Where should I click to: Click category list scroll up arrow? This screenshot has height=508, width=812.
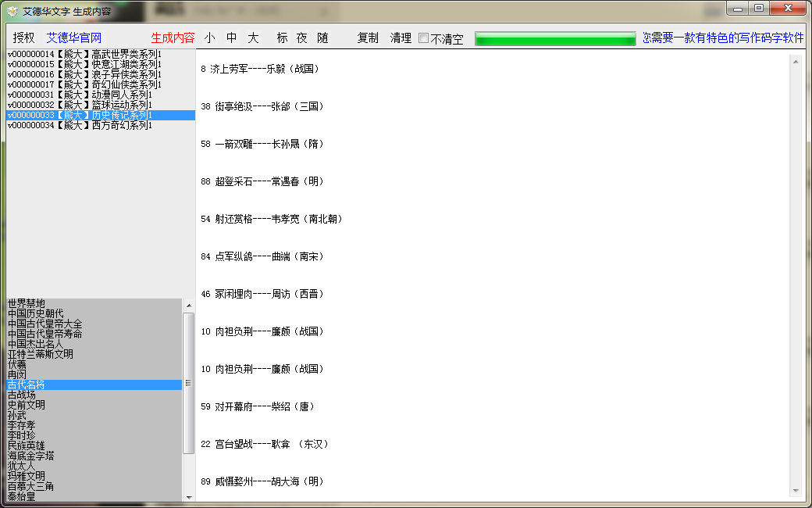[x=188, y=306]
